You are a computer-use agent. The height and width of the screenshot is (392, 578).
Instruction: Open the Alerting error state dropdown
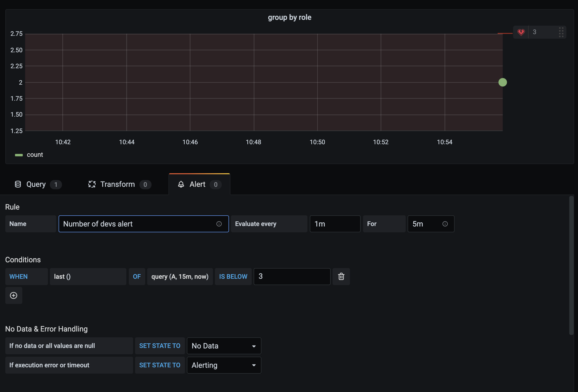tap(224, 365)
